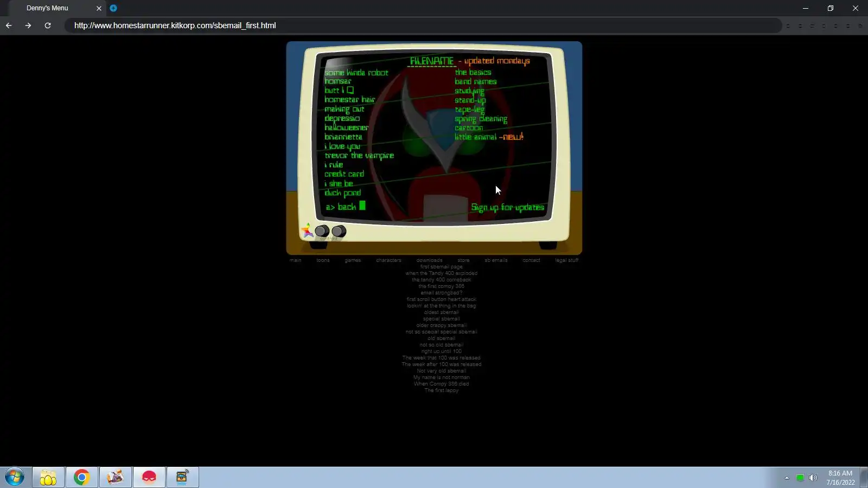The image size is (868, 488).
Task: Open the 'i love you' email
Action: pos(342,146)
